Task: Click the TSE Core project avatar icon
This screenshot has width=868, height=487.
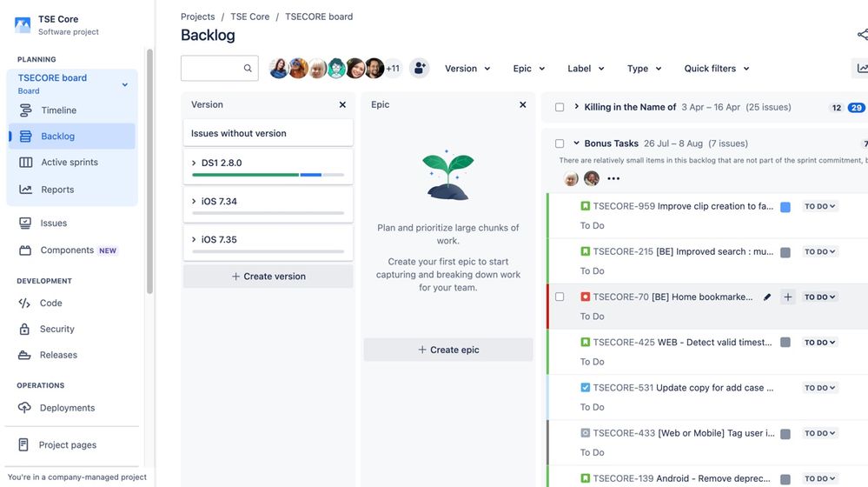Action: tap(23, 25)
